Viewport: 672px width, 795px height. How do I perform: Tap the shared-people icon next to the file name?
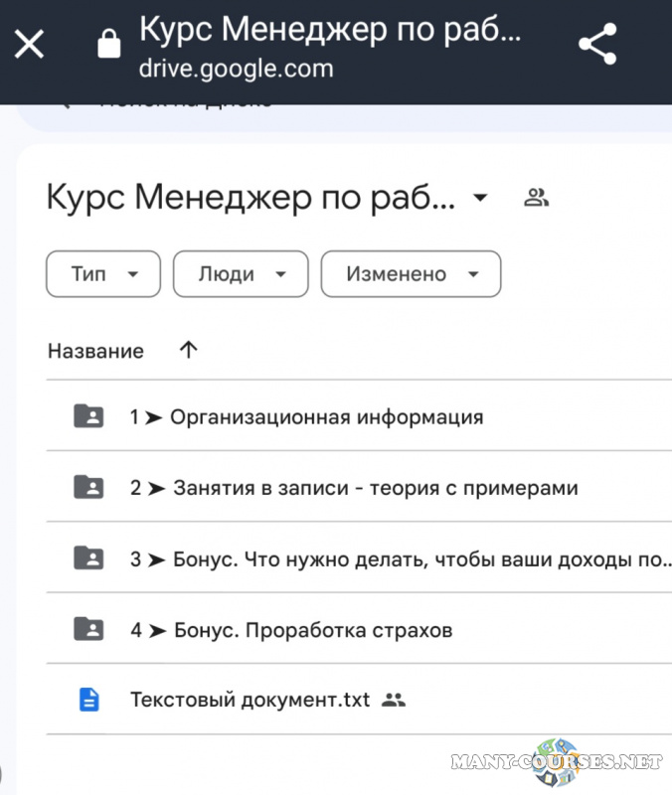(394, 699)
